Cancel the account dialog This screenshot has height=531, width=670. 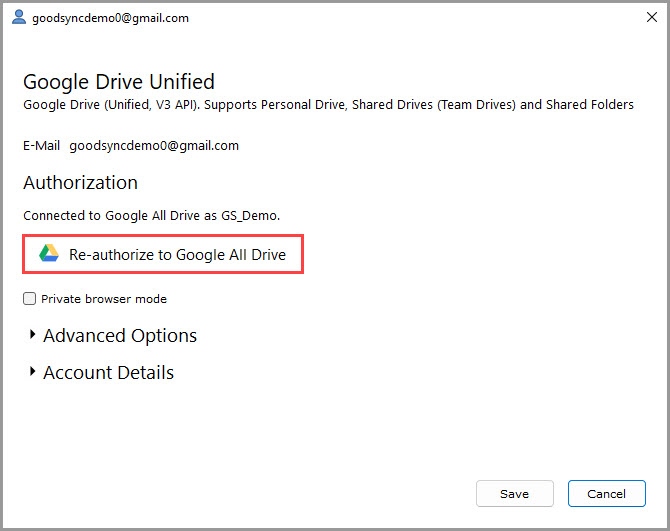click(606, 494)
